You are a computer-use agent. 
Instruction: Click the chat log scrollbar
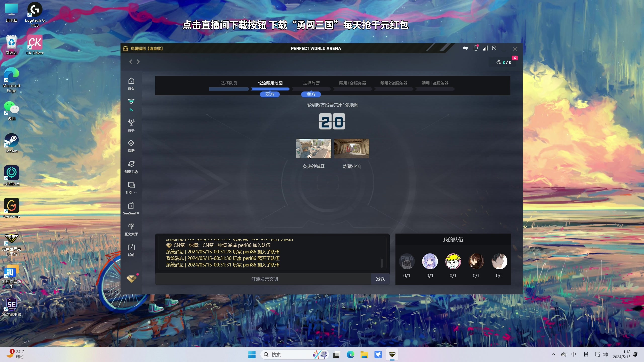click(x=382, y=263)
